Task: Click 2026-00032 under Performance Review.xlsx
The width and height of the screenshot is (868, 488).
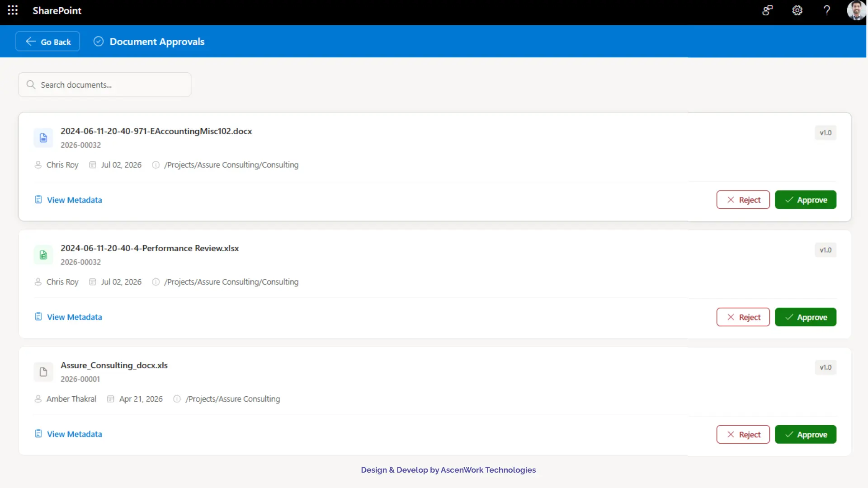Action: point(81,262)
